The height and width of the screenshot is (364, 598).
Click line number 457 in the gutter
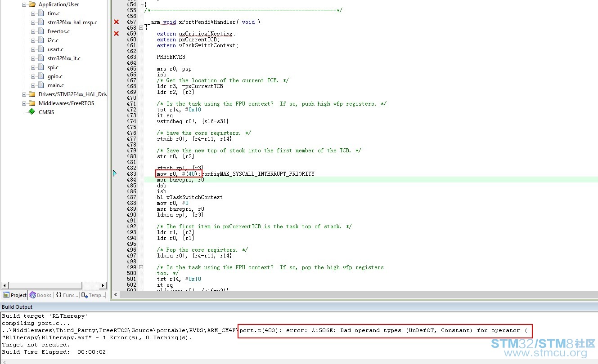131,22
